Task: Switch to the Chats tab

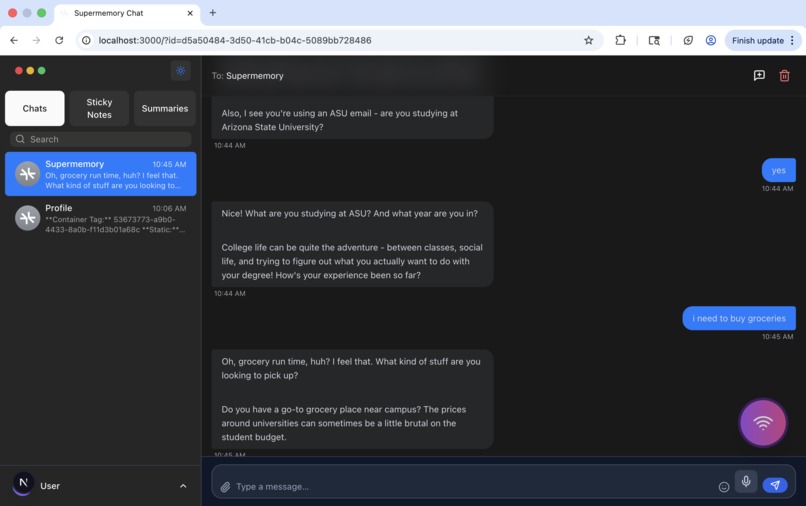Action: tap(34, 109)
